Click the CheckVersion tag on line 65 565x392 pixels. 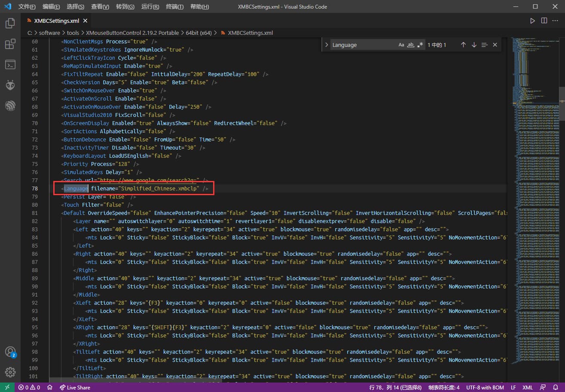(x=81, y=82)
